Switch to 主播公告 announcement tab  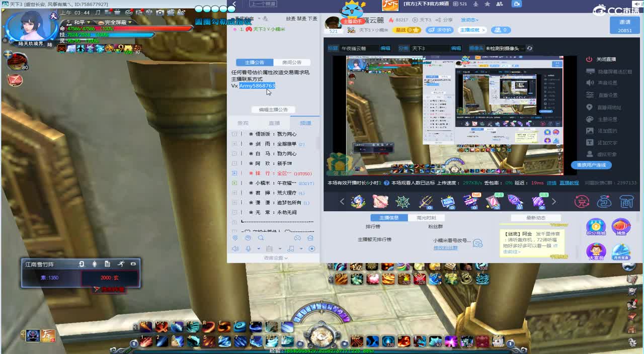tap(255, 62)
